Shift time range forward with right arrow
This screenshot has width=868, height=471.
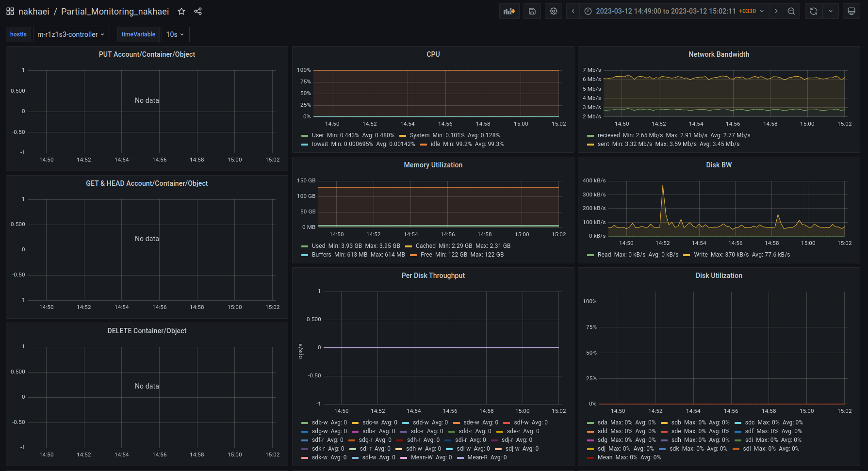(776, 11)
